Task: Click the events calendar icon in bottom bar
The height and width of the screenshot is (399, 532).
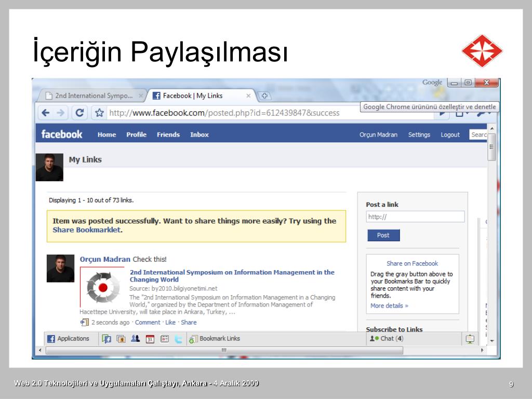Action: click(150, 339)
